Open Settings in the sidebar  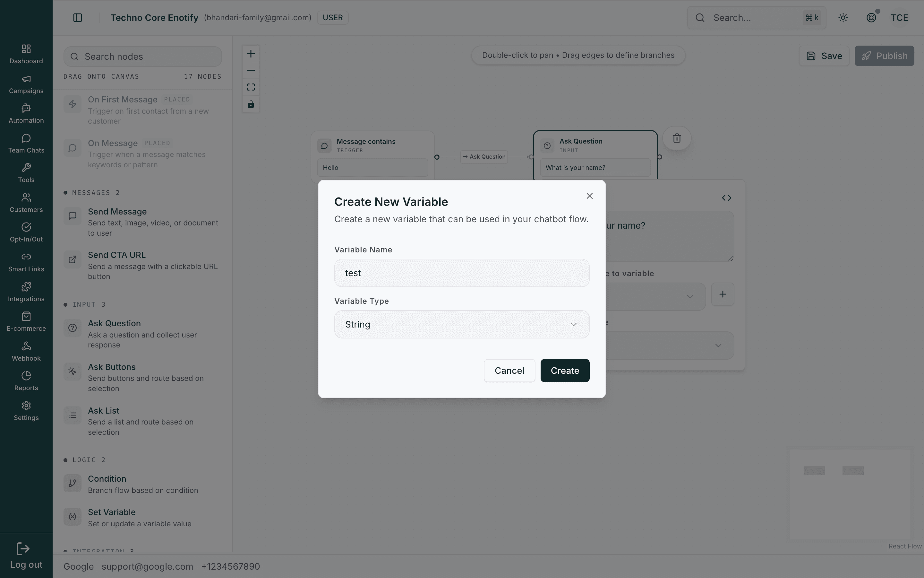tap(26, 411)
